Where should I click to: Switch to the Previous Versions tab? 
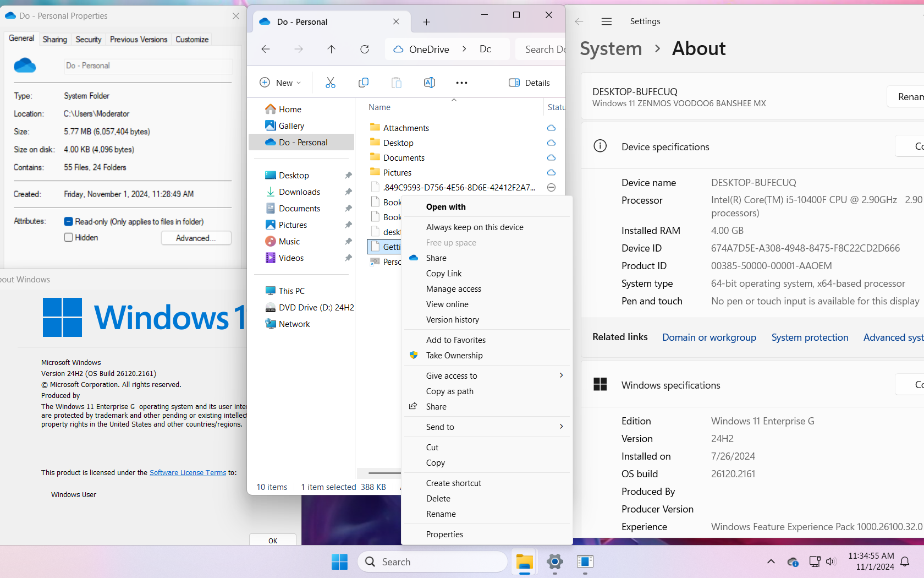139,39
